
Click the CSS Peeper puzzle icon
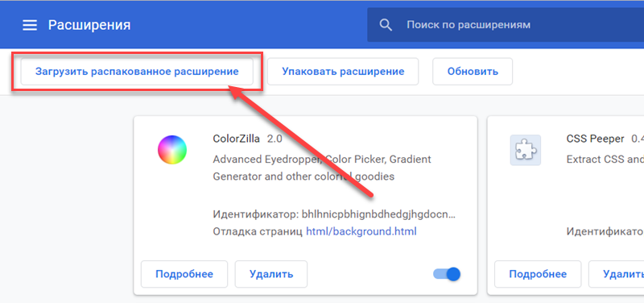526,150
